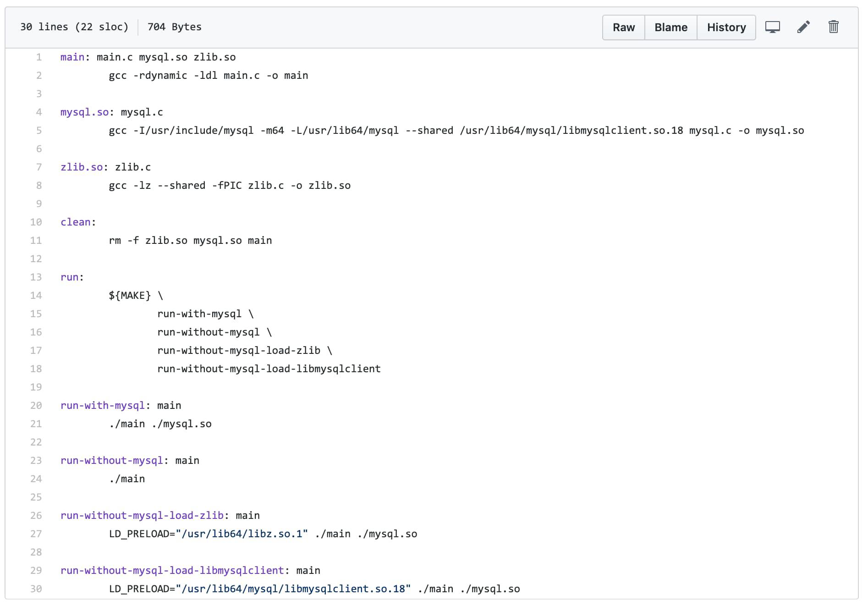Click the clean target name
This screenshot has width=868, height=606.
[76, 222]
